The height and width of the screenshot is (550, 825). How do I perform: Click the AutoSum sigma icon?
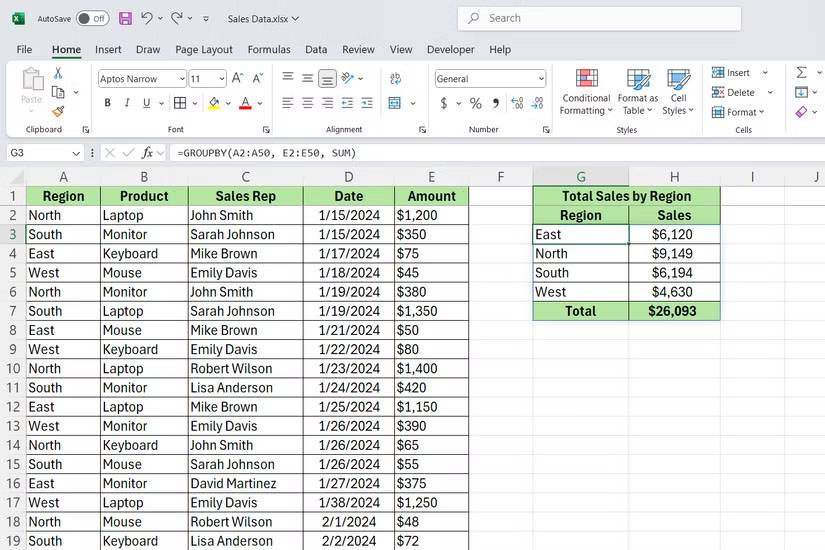tap(801, 72)
